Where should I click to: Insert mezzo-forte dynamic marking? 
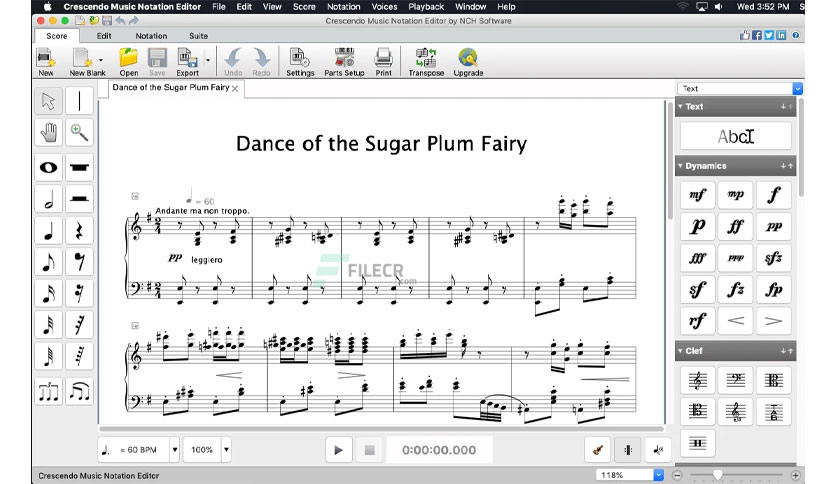tap(697, 195)
